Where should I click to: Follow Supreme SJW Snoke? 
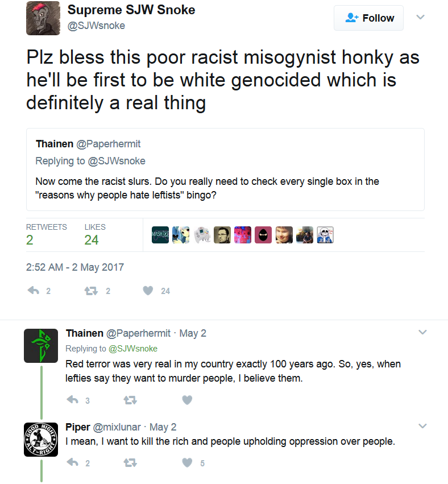tap(368, 18)
